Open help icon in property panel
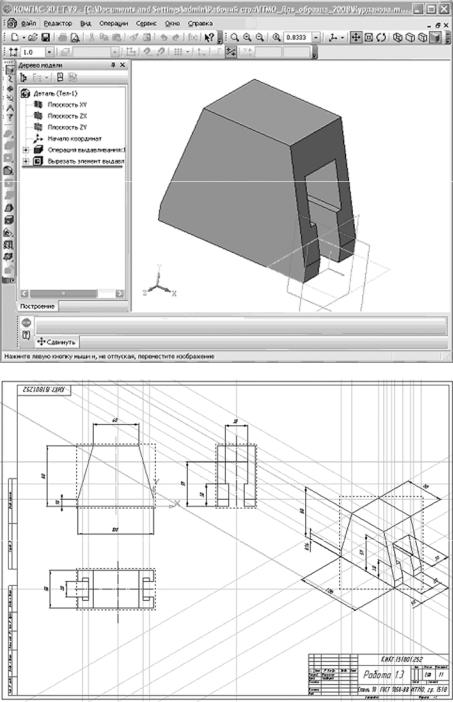 coord(26,334)
